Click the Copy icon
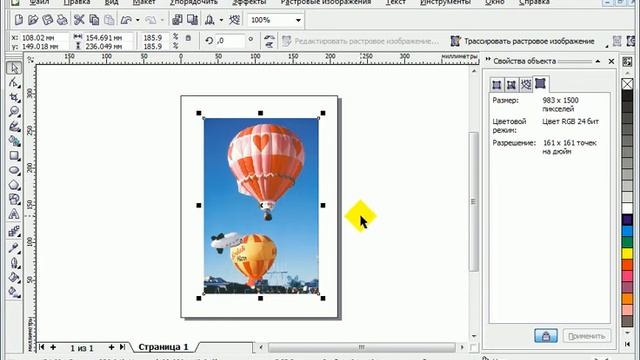 [94, 20]
